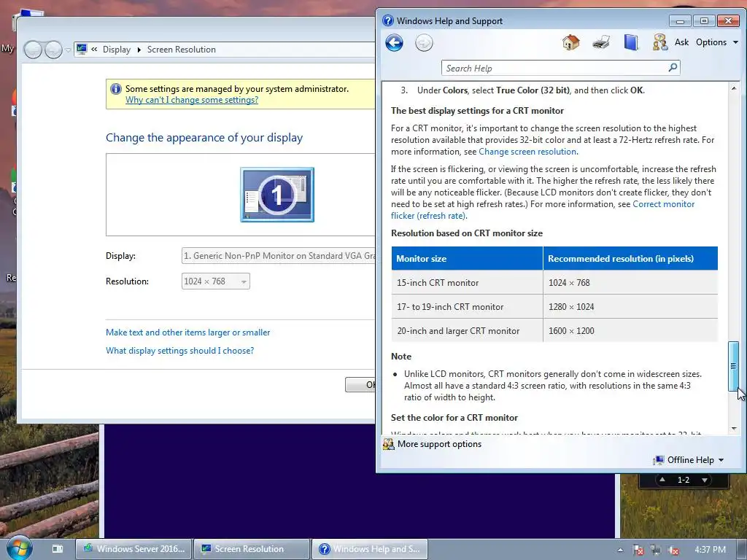Browse Help contents book icon
747x560 pixels.
631,42
